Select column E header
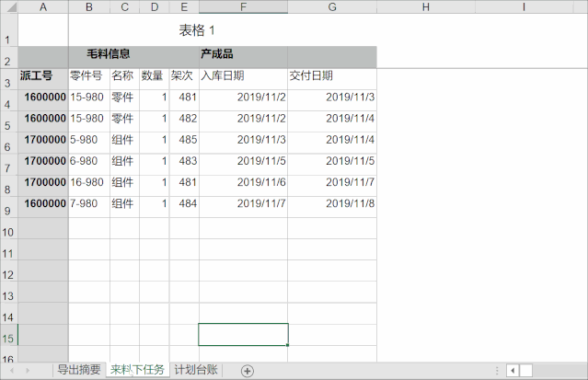Screen dimensions: 588x380 [184, 6]
